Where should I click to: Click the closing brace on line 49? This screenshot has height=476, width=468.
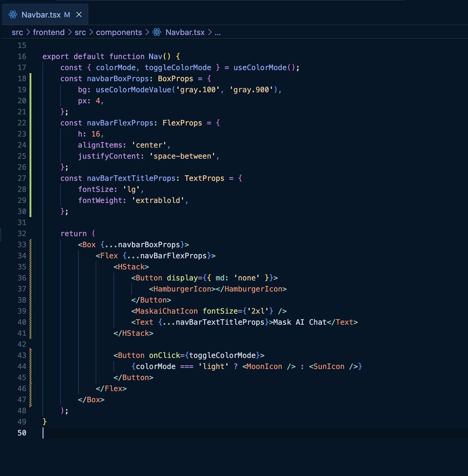[44, 422]
